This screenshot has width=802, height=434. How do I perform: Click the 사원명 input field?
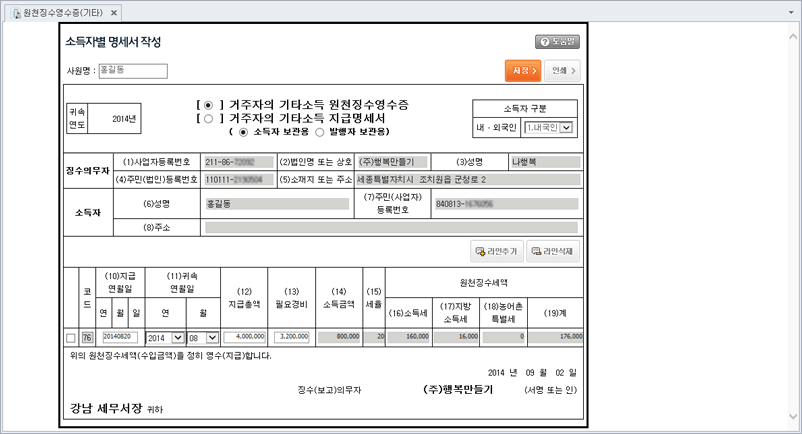[132, 71]
